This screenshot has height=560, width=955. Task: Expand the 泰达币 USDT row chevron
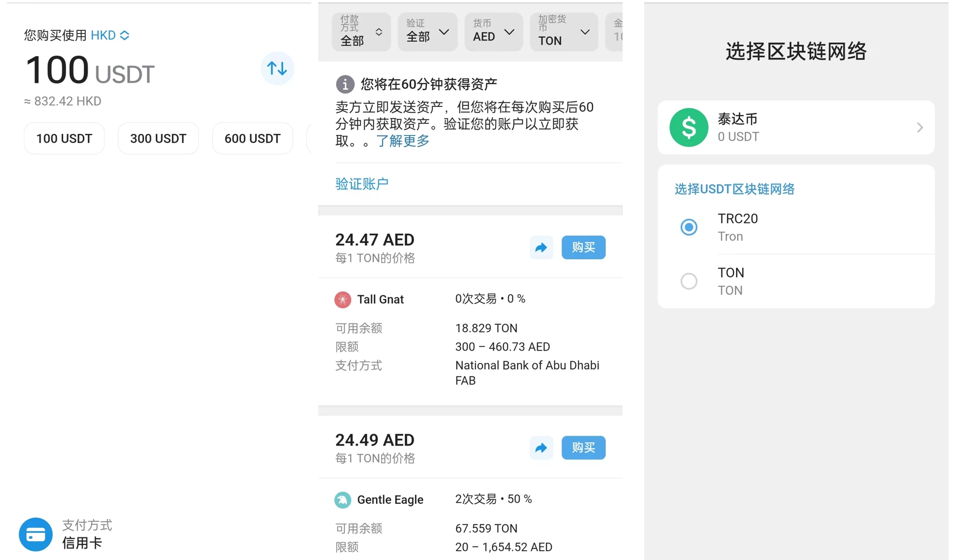click(x=919, y=127)
